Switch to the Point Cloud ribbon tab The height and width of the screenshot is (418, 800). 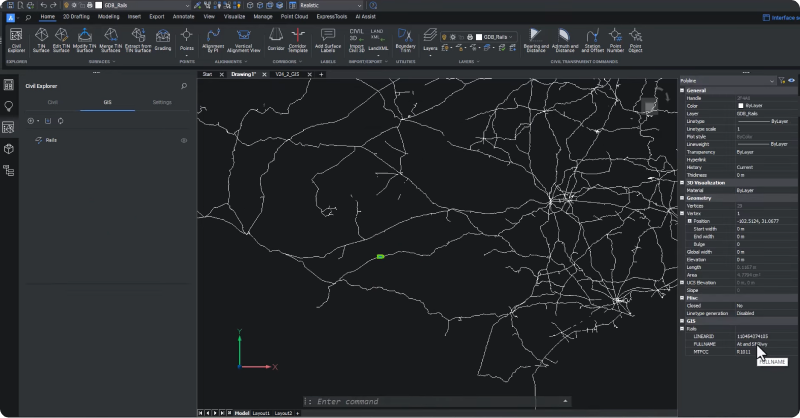[x=293, y=17]
